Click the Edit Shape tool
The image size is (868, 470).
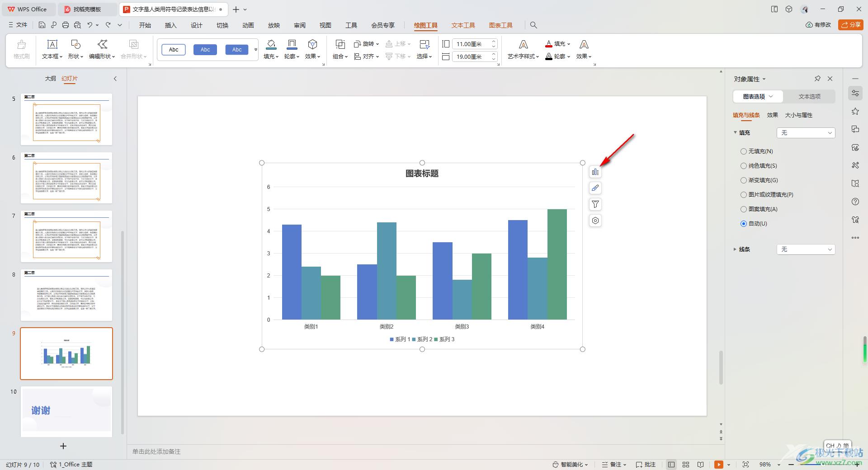point(102,49)
